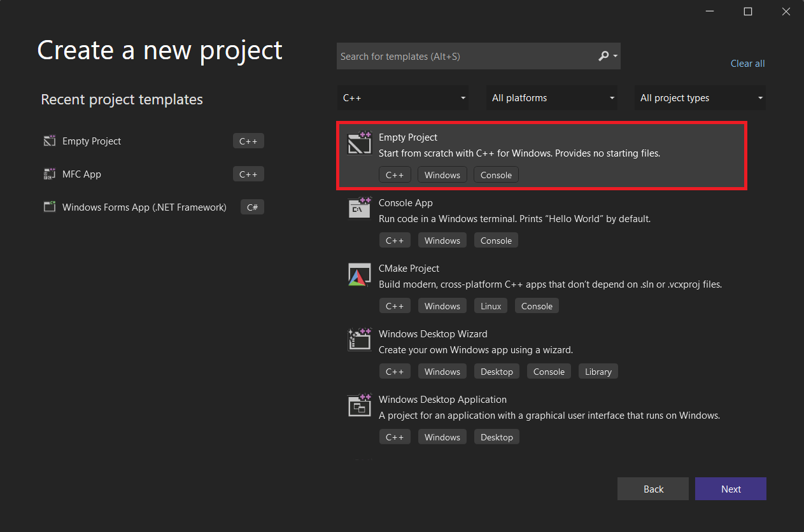Viewport: 804px width, 532px height.
Task: Click the CMake Project triangle icon
Action: coord(359,274)
